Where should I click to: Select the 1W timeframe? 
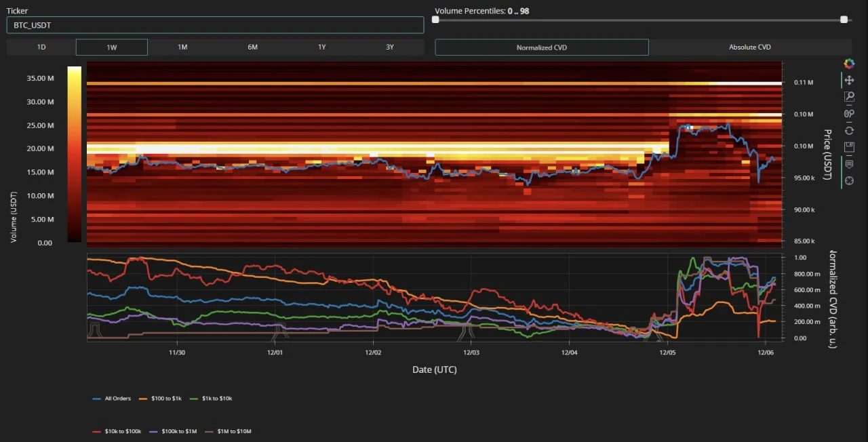112,47
